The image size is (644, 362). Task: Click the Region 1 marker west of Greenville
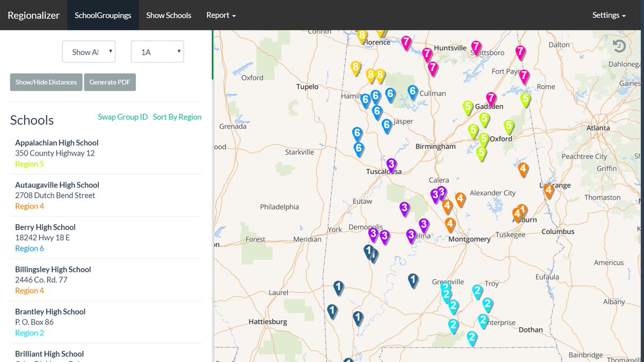coord(413,280)
